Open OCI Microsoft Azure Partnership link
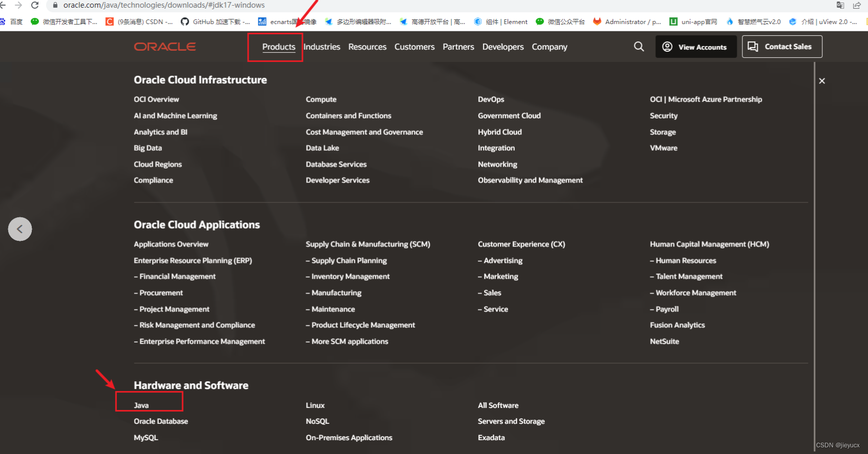 (x=706, y=99)
